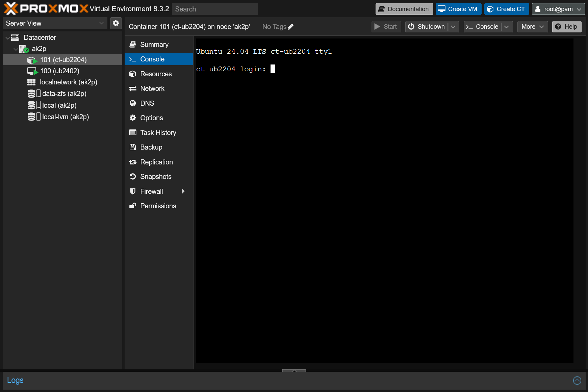588x392 pixels.
Task: Click the Firewall shield icon
Action: [x=133, y=191]
